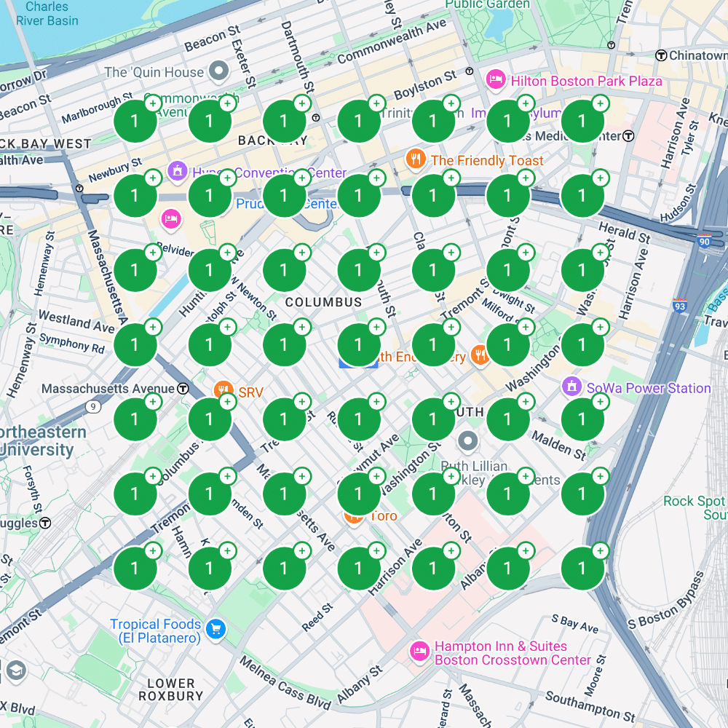Click the Forsyth St street label
This screenshot has height=728, width=728.
pos(33,488)
